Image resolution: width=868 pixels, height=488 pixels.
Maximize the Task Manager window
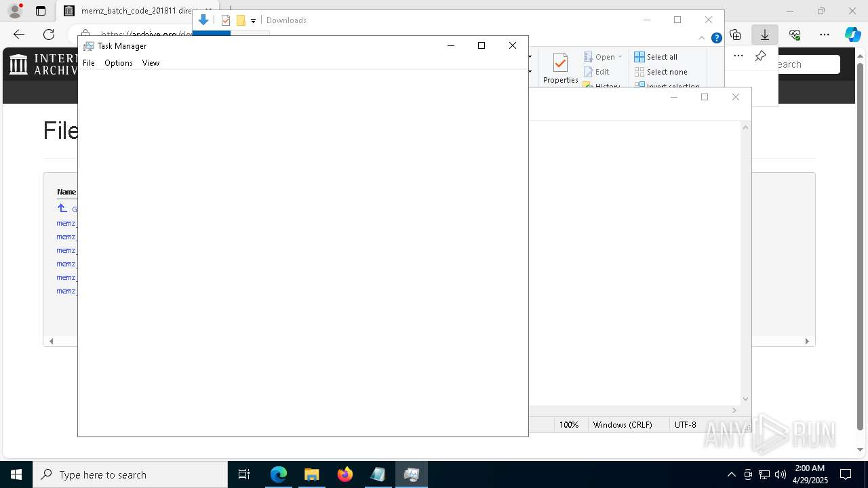click(x=481, y=45)
